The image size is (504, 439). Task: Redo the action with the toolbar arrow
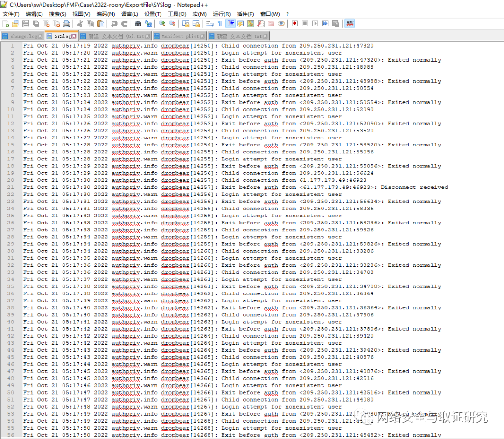click(125, 23)
